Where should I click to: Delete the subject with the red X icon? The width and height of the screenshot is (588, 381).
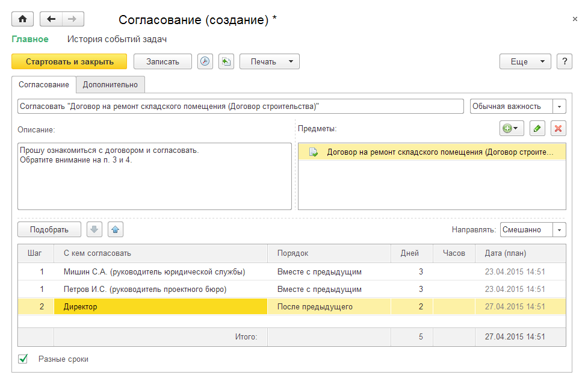pyautogui.click(x=558, y=128)
